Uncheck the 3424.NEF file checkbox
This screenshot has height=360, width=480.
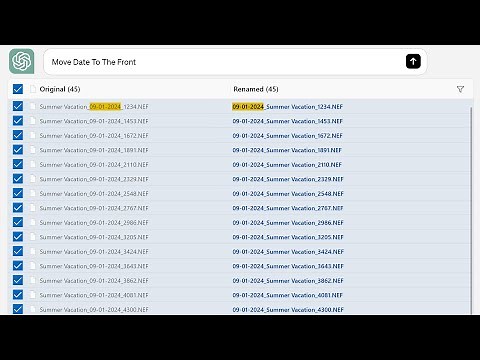[x=18, y=251]
